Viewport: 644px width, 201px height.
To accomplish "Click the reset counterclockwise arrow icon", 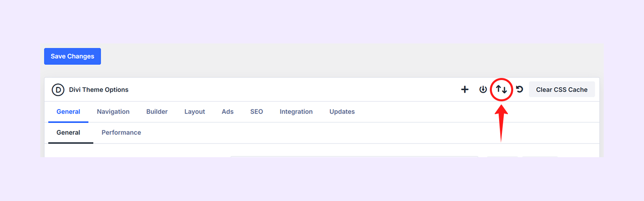I will coord(520,89).
